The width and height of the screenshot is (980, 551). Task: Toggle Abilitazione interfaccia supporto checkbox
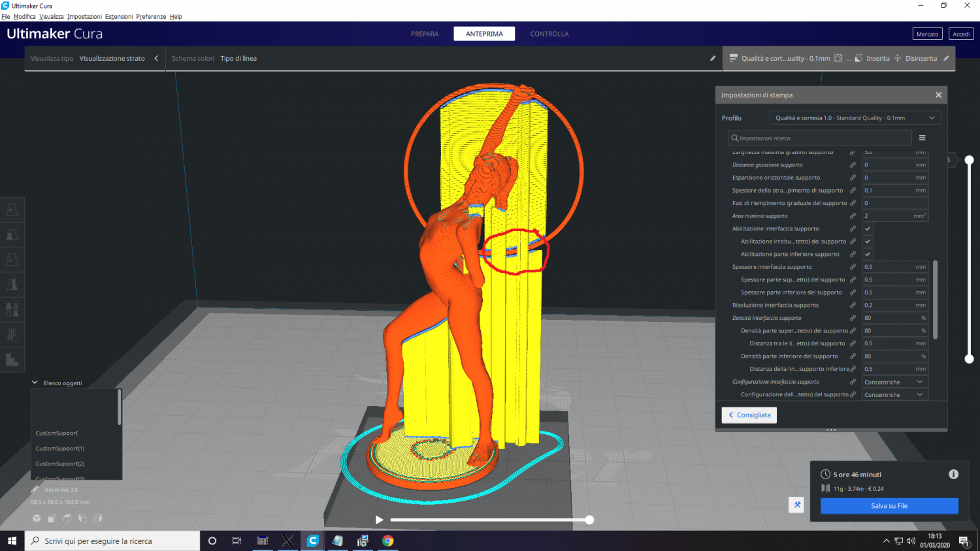pos(868,228)
